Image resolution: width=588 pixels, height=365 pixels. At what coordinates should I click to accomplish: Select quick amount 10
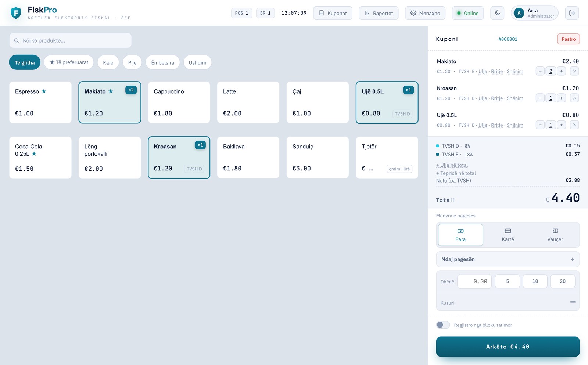(535, 281)
